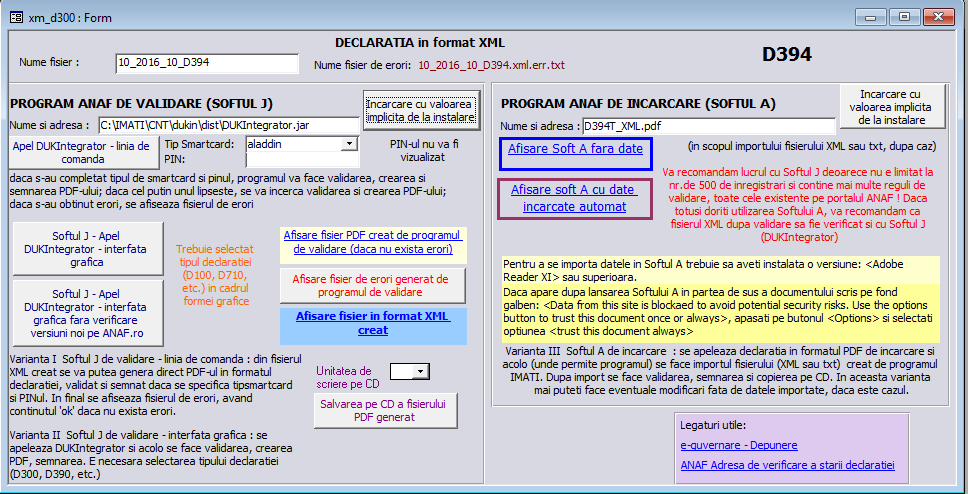Open Afisare soft A cu date incarcate

(x=575, y=199)
